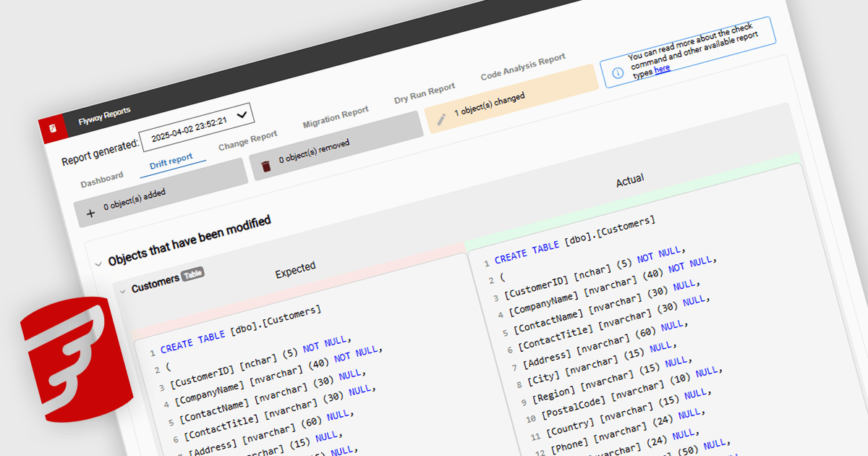Collapse the Objects that have been modified section
Screen dimensions: 868x456
pos(98,264)
